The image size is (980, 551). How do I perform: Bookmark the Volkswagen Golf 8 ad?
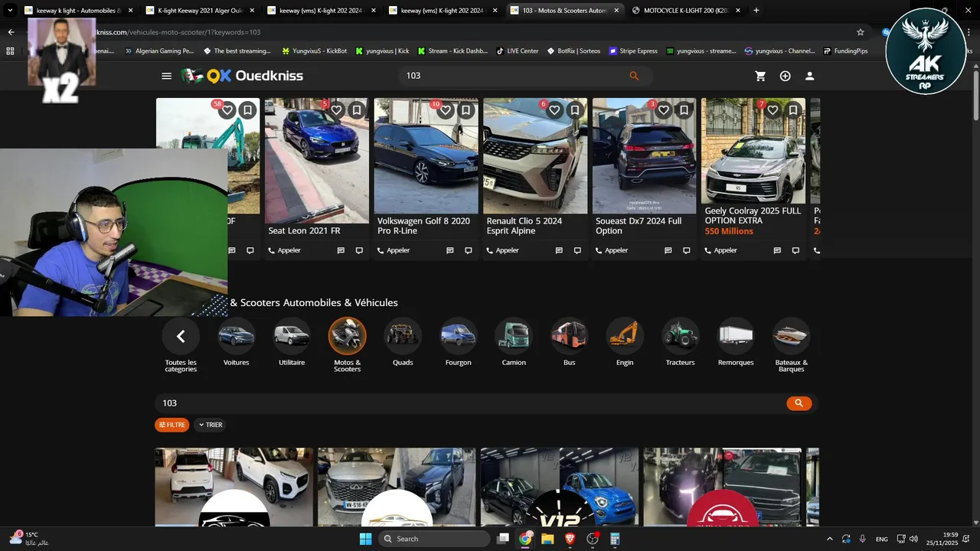click(465, 110)
